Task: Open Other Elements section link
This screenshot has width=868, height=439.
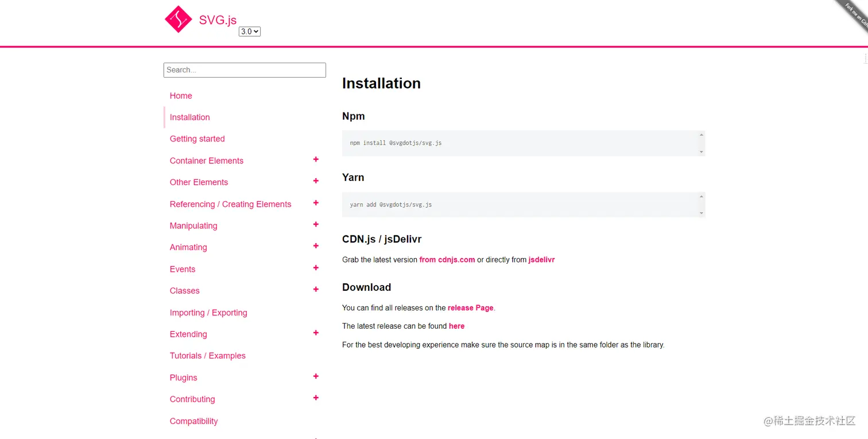Action: click(x=199, y=182)
